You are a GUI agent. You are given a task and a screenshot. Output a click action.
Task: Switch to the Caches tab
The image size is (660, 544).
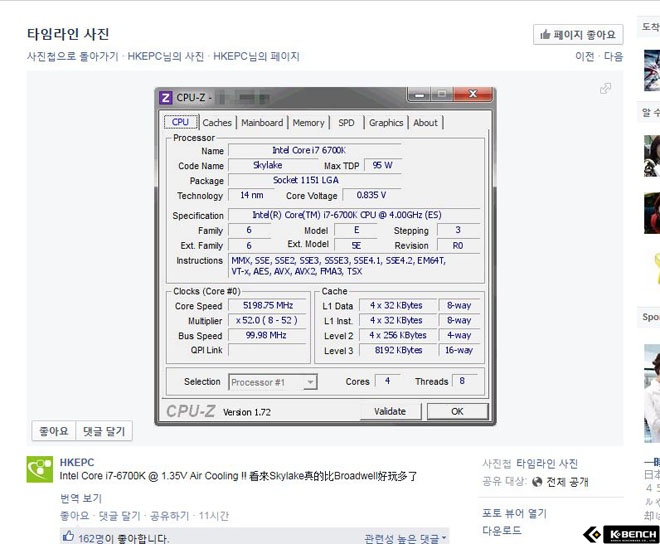pyautogui.click(x=217, y=123)
